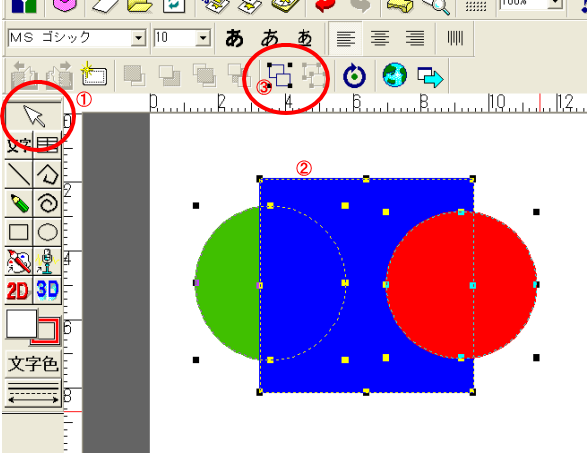Open the MS ゴシック font dropdown
587x453 pixels.
tap(139, 38)
